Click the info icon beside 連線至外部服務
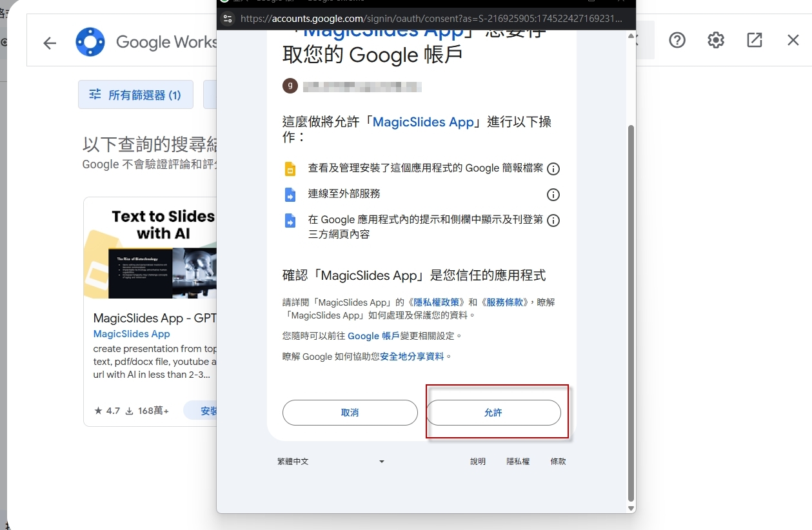The image size is (812, 530). point(553,195)
